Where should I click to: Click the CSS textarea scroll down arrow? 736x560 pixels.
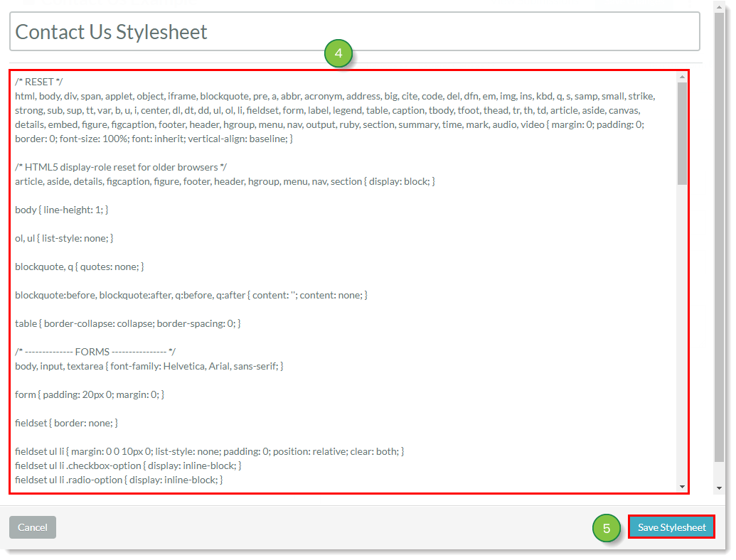pyautogui.click(x=682, y=487)
